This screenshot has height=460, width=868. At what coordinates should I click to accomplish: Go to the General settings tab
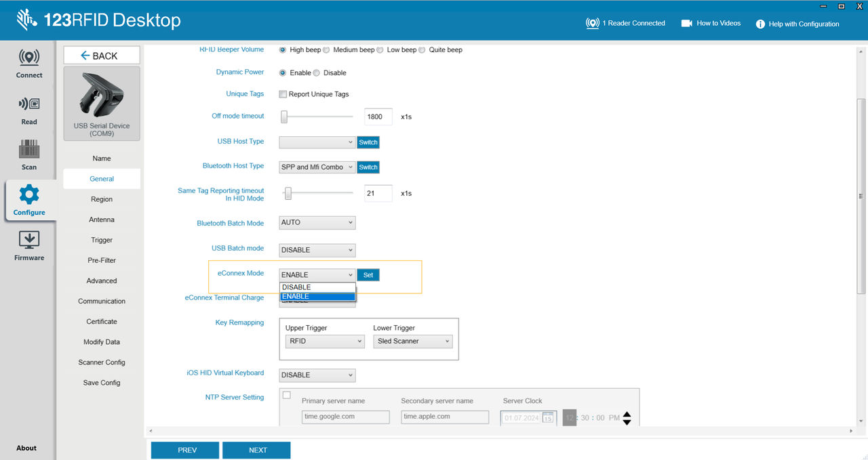pyautogui.click(x=102, y=179)
